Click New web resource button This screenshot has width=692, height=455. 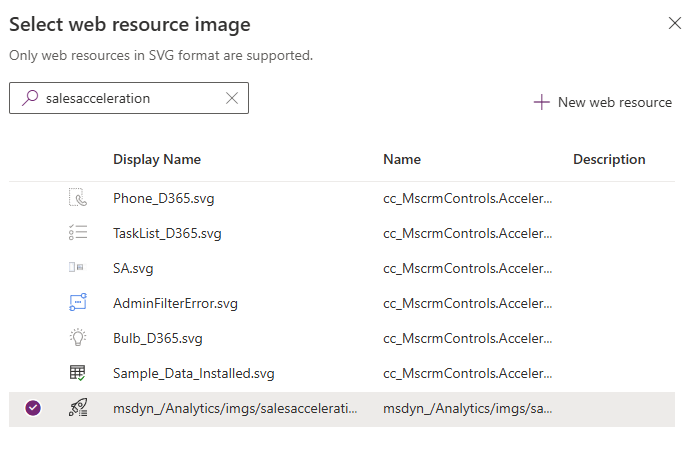pyautogui.click(x=603, y=102)
